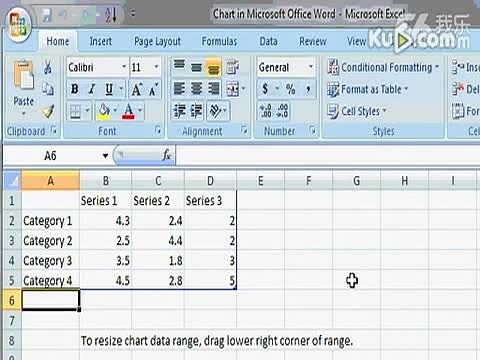480x360 pixels.
Task: Switch to the Data tab
Action: tap(268, 41)
